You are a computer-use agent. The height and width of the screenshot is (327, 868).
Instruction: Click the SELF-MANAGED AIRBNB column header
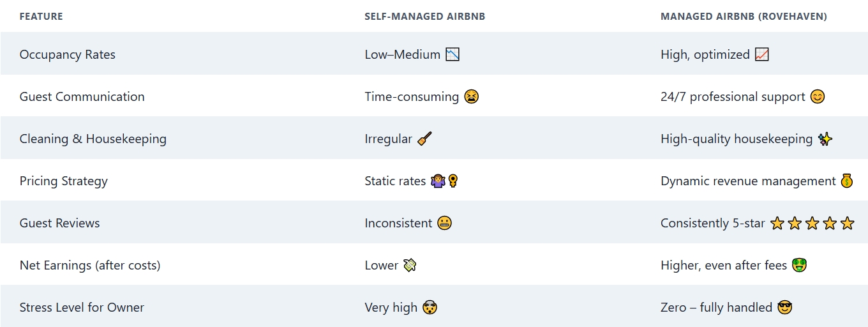click(x=424, y=17)
